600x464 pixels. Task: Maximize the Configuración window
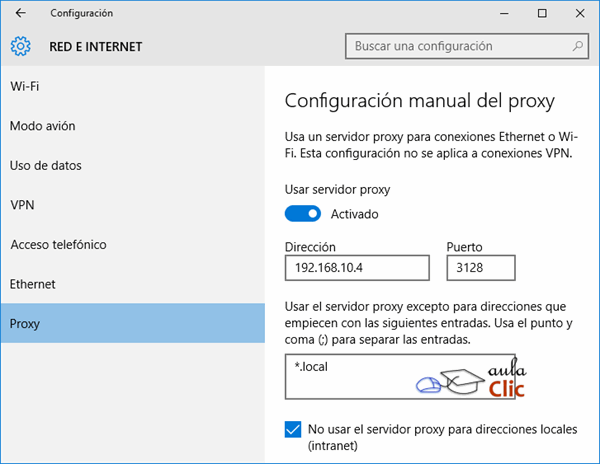(x=542, y=13)
